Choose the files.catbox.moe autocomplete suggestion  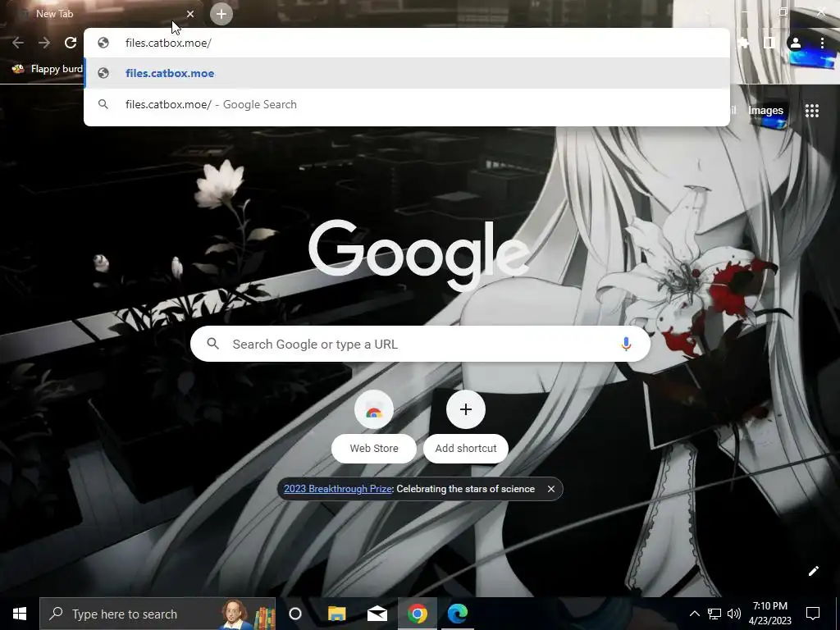(x=407, y=73)
